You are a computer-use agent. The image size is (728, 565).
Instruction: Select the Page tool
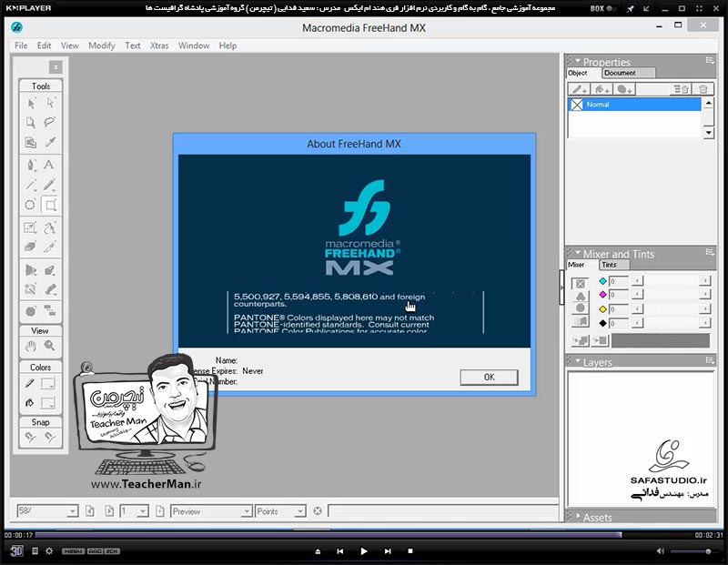coord(31,123)
